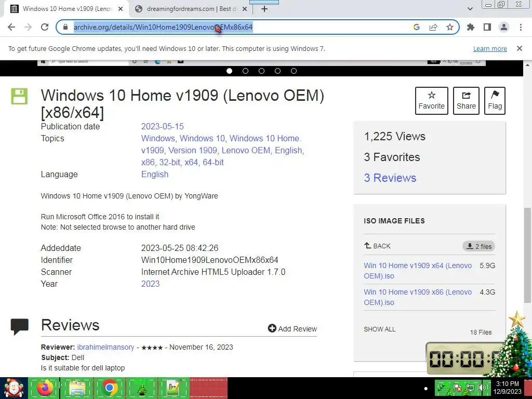Viewport: 532px width, 399px height.
Task: Click the Share button
Action: coord(466,101)
